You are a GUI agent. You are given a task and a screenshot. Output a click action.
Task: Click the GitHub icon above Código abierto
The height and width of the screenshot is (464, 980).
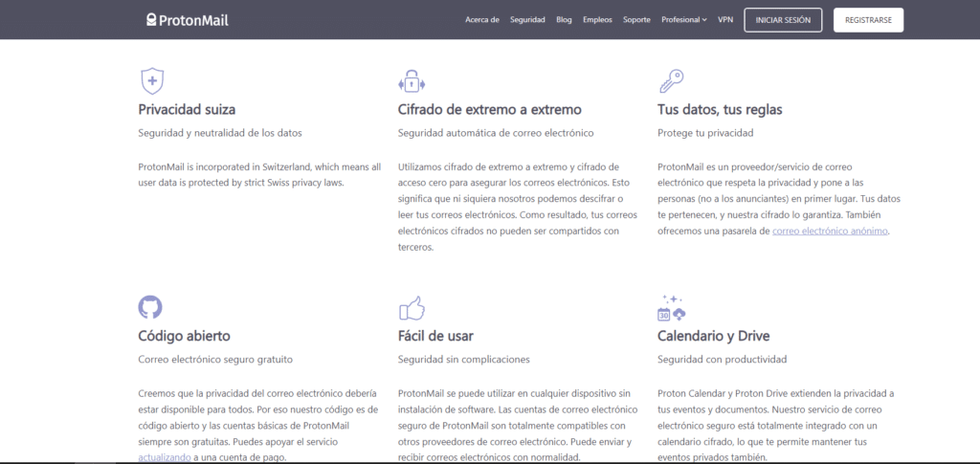(x=150, y=307)
